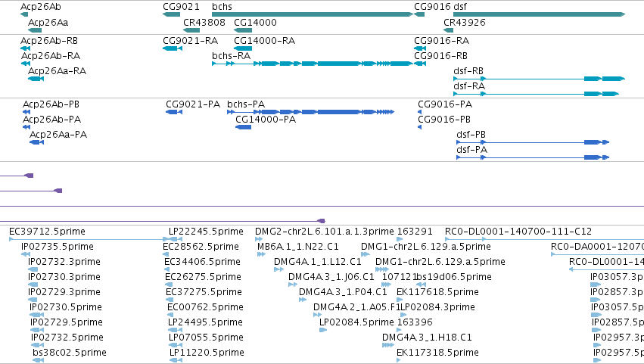Click the CG9016-RA transcript label
Viewport: 644px width, 364px height.
441,41
